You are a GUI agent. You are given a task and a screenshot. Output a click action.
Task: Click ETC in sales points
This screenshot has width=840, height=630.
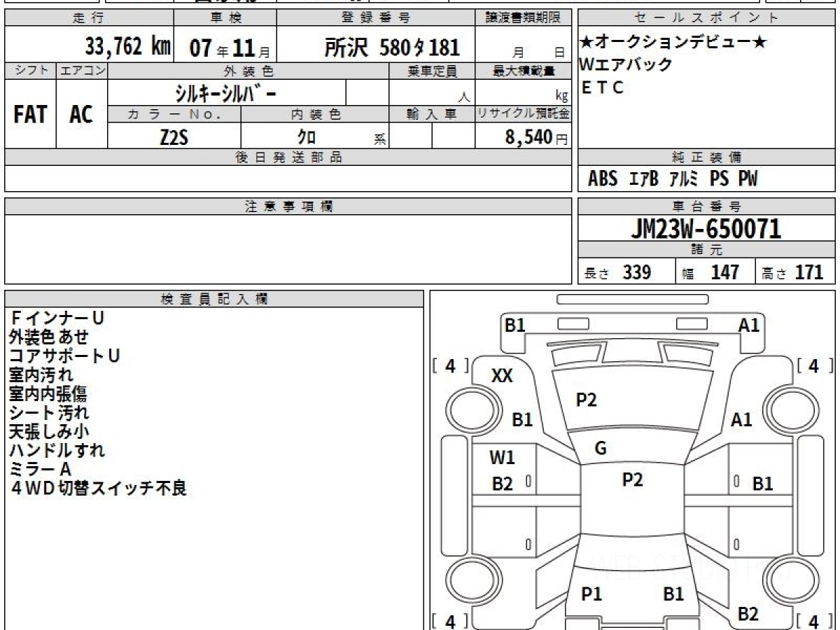click(x=602, y=87)
